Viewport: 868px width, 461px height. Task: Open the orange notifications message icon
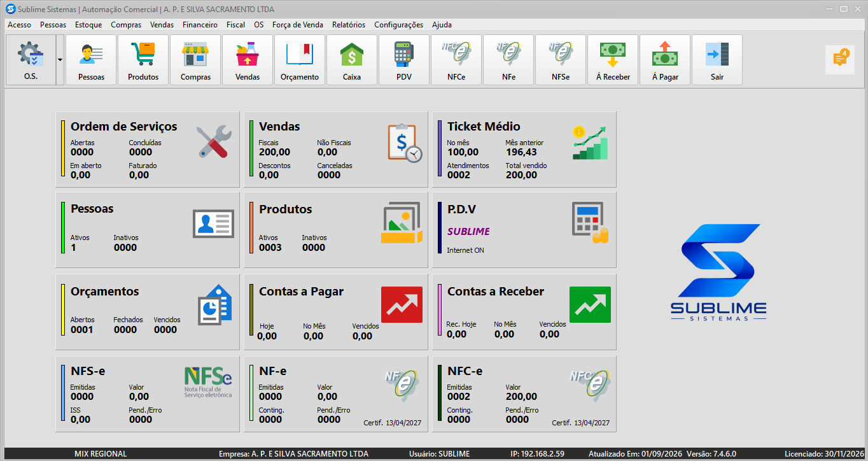840,59
